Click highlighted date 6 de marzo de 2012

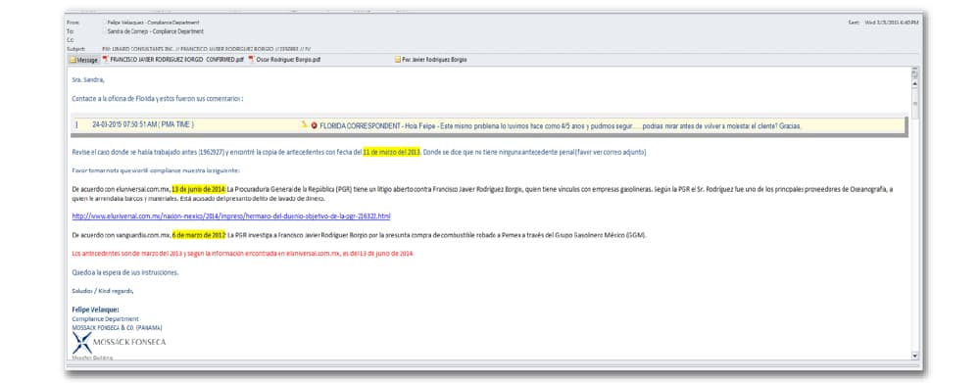pos(199,235)
